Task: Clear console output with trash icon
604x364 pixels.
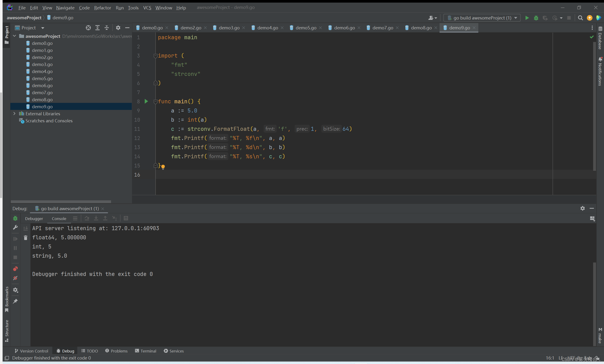Action: coord(26,237)
